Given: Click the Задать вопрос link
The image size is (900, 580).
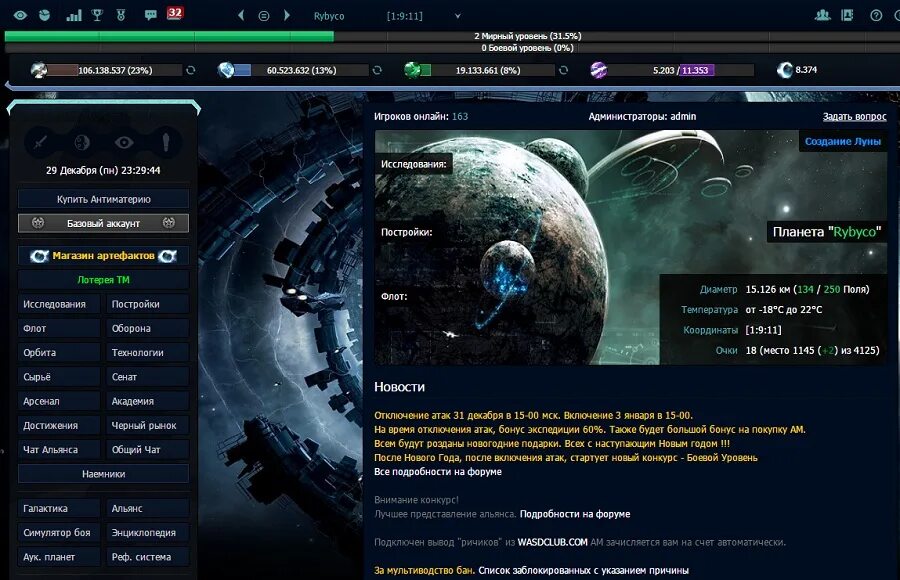Looking at the screenshot, I should click(855, 117).
